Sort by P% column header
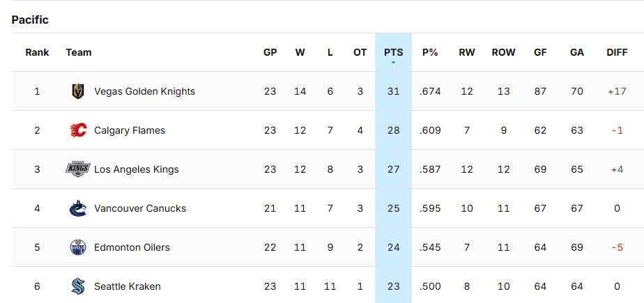The image size is (644, 303). (x=430, y=52)
